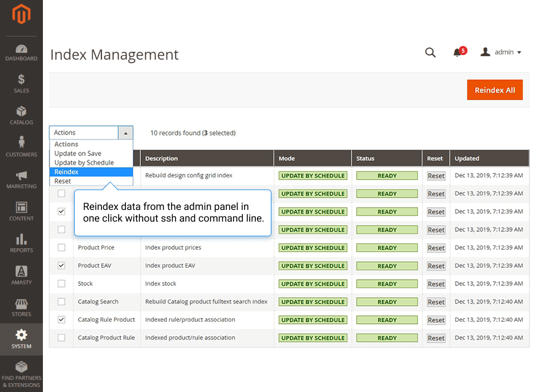
Task: Open the Reports sidebar menu
Action: click(21, 243)
